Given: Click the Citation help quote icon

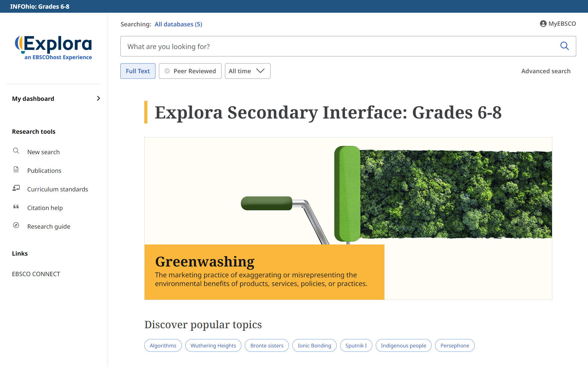Looking at the screenshot, I should pos(16,207).
